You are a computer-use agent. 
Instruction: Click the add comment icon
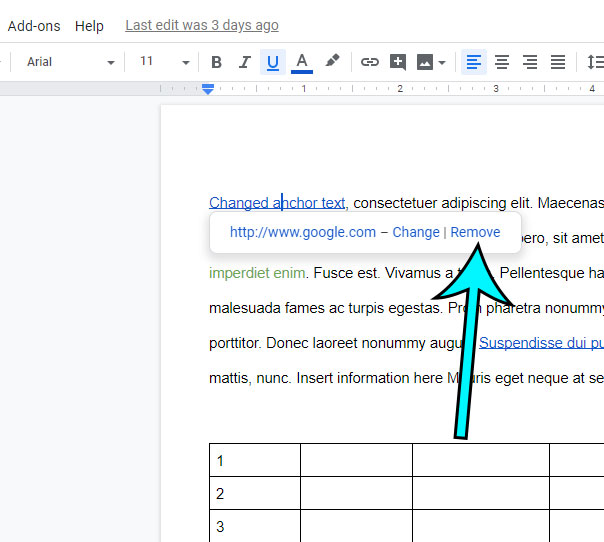coord(398,62)
